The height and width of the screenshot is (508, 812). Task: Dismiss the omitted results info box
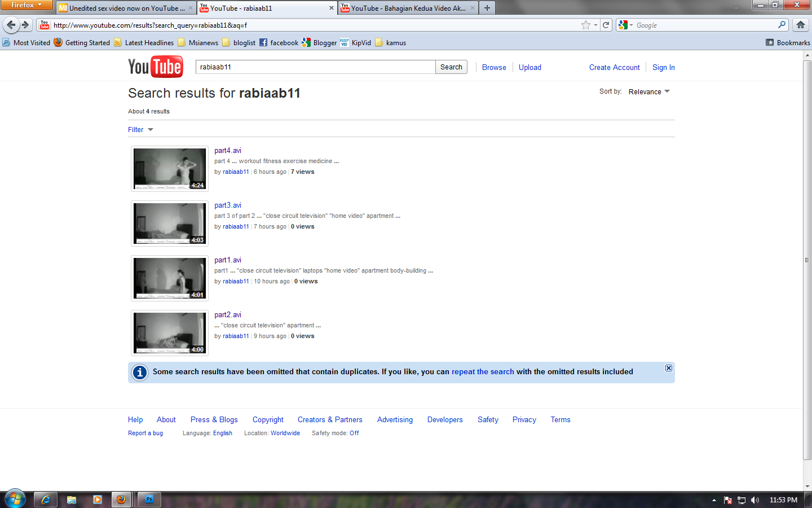pos(669,368)
